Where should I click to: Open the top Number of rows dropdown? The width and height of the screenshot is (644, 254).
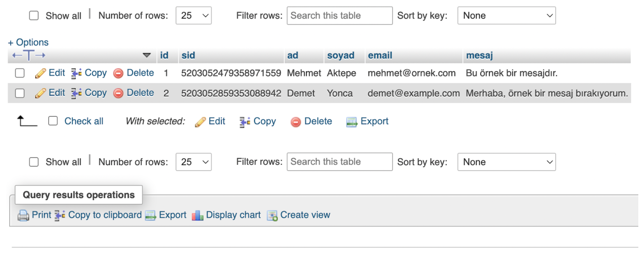194,16
